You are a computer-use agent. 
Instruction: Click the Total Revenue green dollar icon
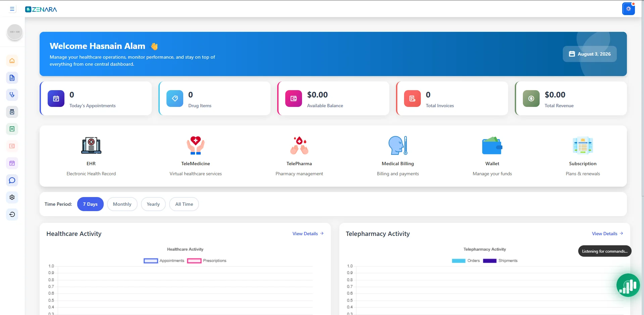(x=531, y=99)
